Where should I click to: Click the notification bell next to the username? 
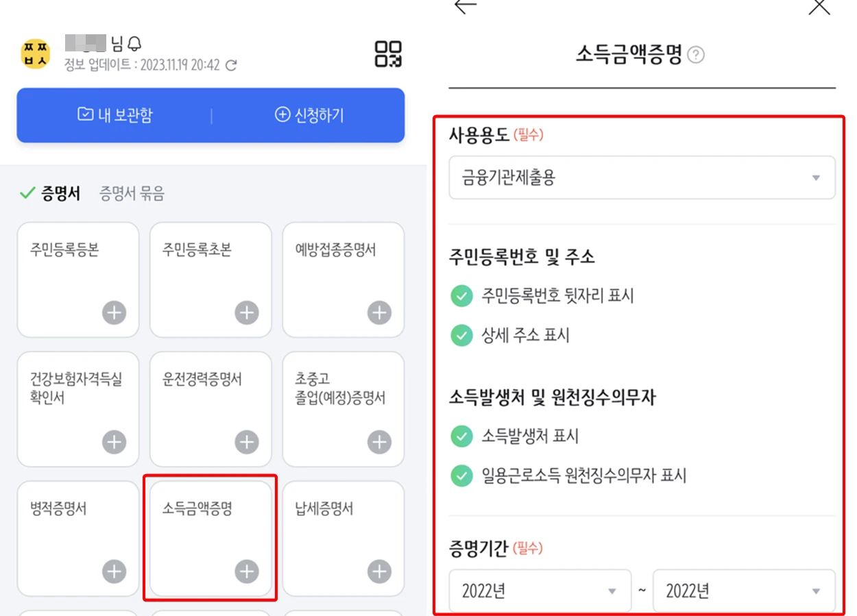point(134,42)
